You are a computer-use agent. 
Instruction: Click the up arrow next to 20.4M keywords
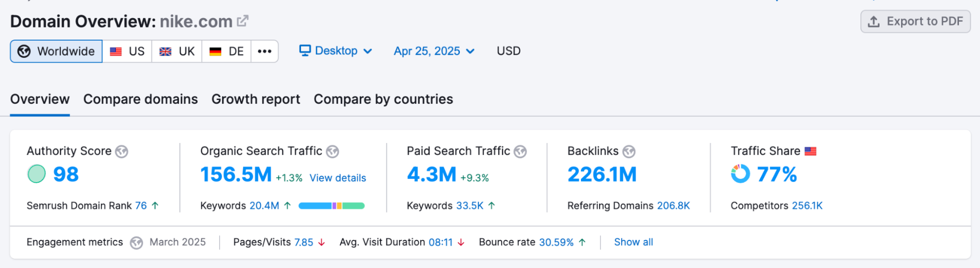tap(287, 206)
